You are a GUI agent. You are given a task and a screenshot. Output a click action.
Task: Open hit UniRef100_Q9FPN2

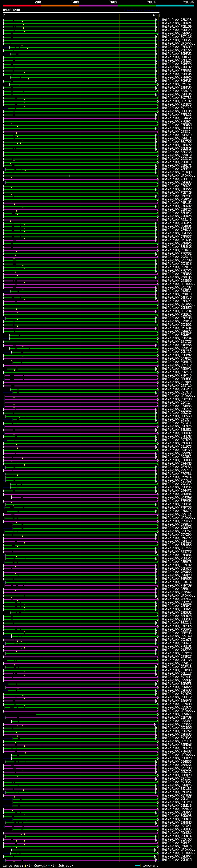point(177,355)
